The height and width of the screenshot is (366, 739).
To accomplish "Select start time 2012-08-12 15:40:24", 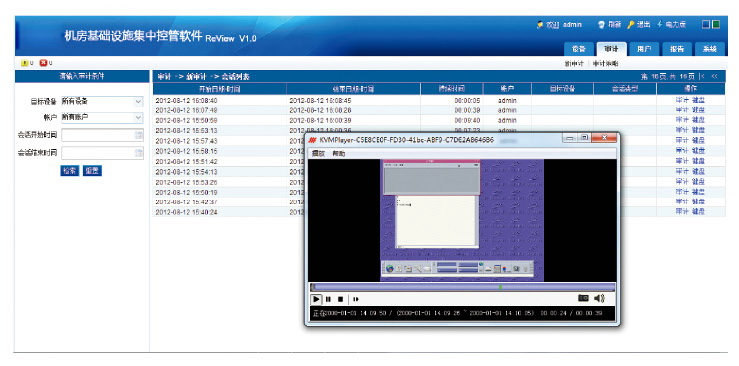I will [186, 212].
